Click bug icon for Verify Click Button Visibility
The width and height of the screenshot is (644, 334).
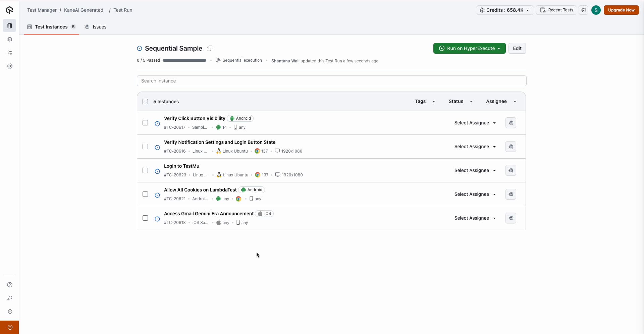tap(511, 123)
